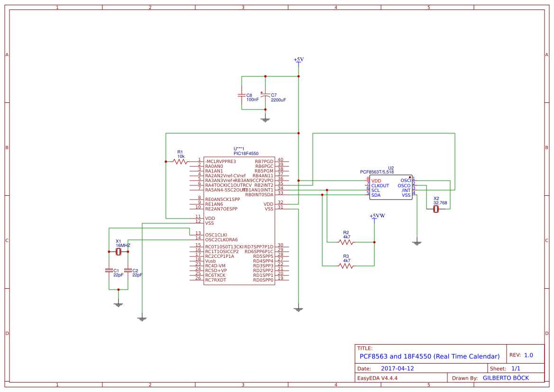Image resolution: width=554 pixels, height=392 pixels.
Task: Select the /INT pin label on PCF8563
Action: 406,190
